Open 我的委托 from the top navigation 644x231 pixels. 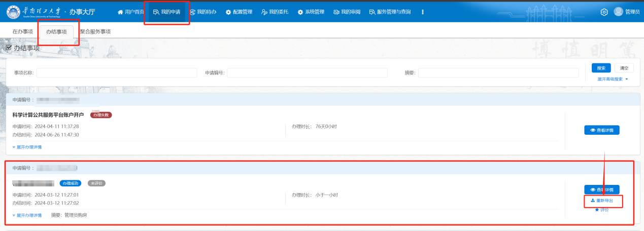click(276, 12)
